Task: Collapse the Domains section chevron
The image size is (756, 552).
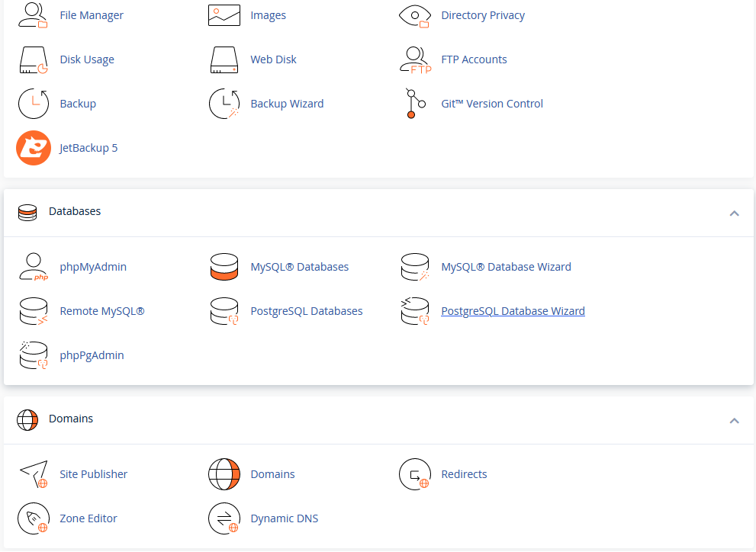Action: pos(734,420)
